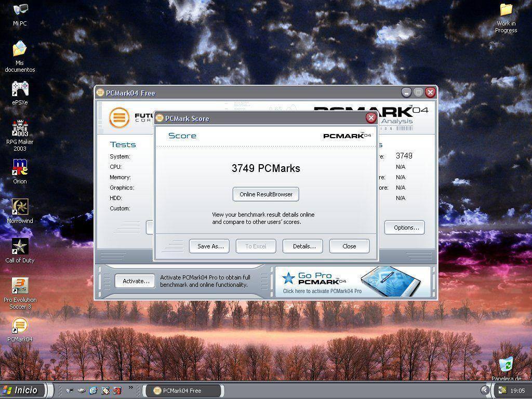Open the Options... button in PCMark04
The width and height of the screenshot is (532, 399).
[405, 228]
